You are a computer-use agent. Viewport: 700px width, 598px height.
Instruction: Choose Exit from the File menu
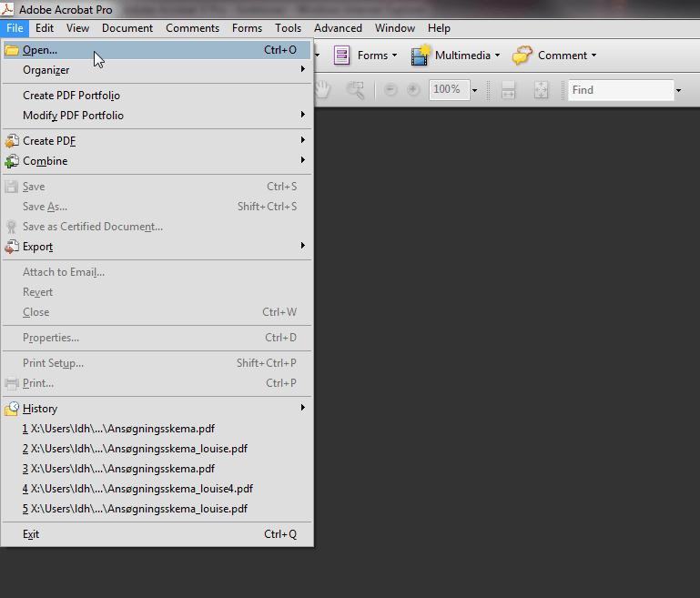157,533
